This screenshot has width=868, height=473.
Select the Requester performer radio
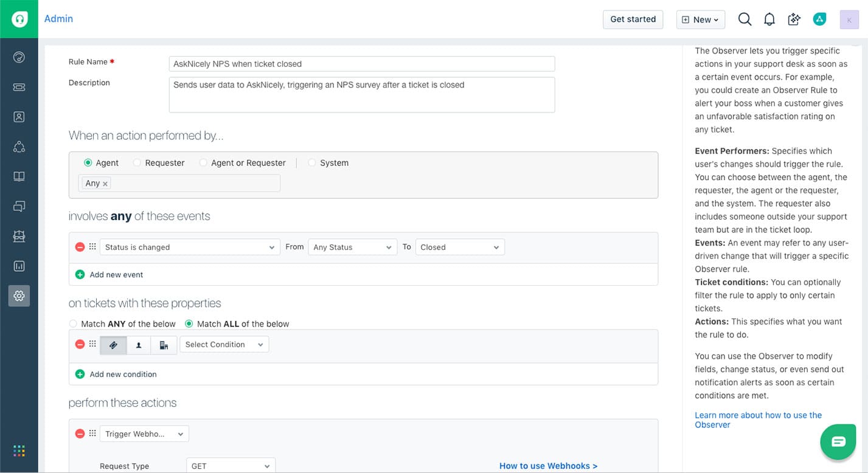tap(137, 163)
